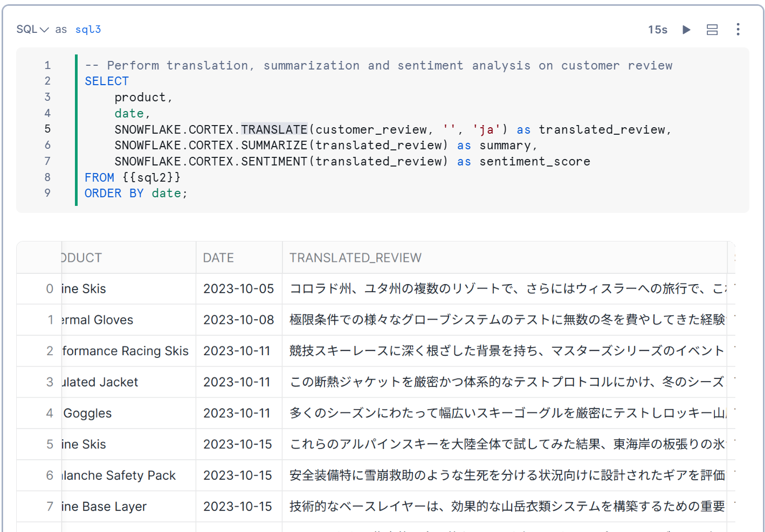Click the Insulated Jacket product cell
Viewport: 765px width, 532px height.
[x=100, y=382]
